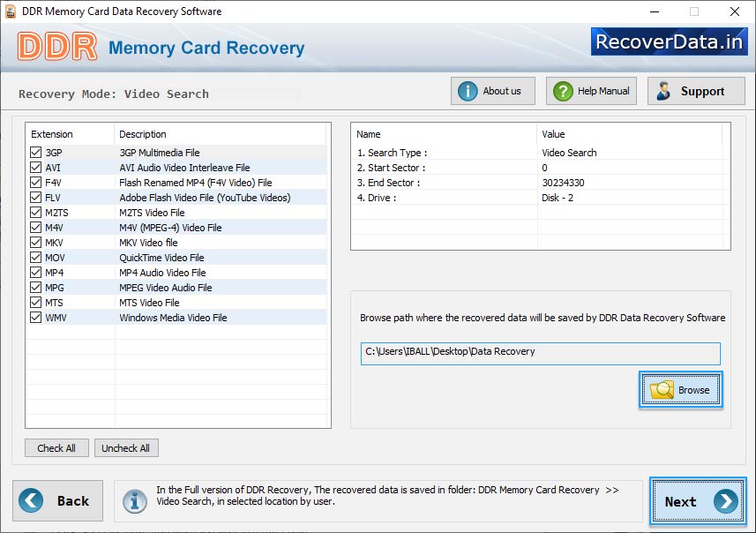
Task: Select the 'MKV Video file' description
Action: 148,242
